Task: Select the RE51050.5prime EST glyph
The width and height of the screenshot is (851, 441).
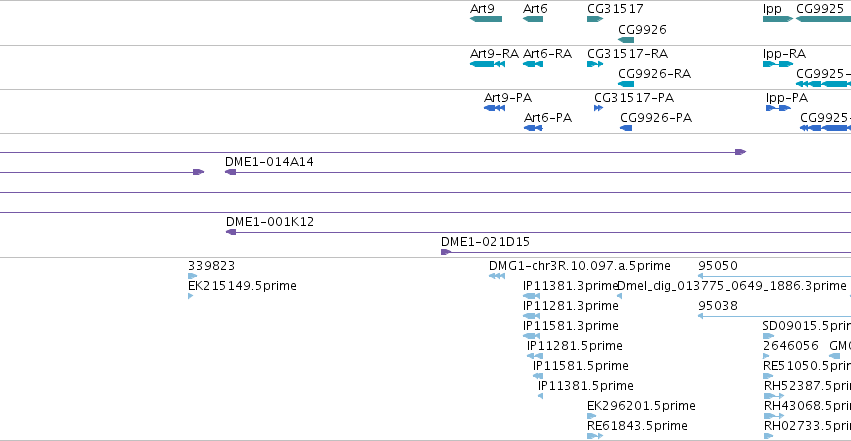Action: [768, 376]
